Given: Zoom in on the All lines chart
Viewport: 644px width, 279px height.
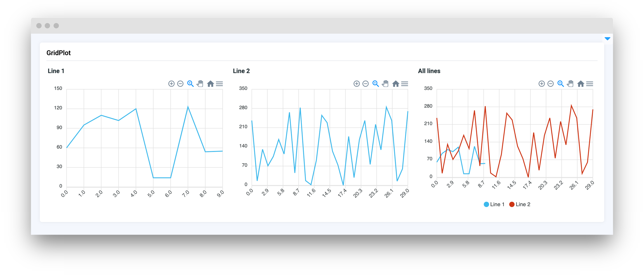Looking at the screenshot, I should coord(541,84).
